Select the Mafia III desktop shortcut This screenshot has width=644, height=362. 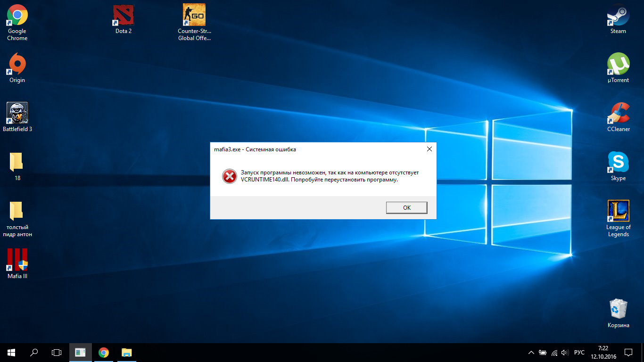(x=17, y=264)
